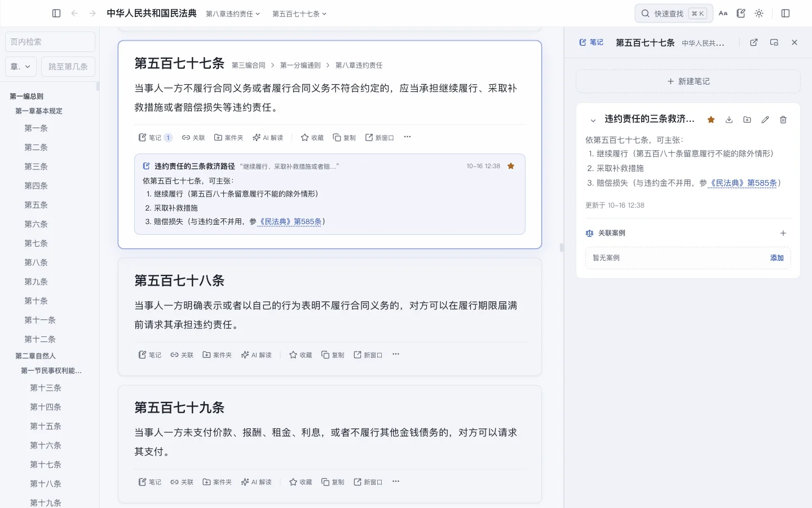The image size is (812, 508).
Task: Favorite 第五百七十九条 with 收藏
Action: 301,482
